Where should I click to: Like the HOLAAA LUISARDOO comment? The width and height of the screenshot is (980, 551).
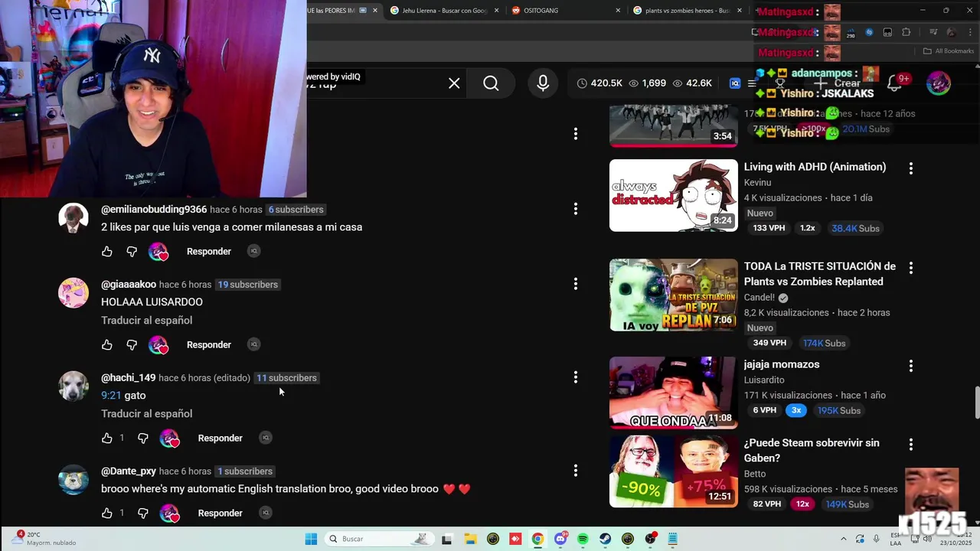[x=107, y=344]
